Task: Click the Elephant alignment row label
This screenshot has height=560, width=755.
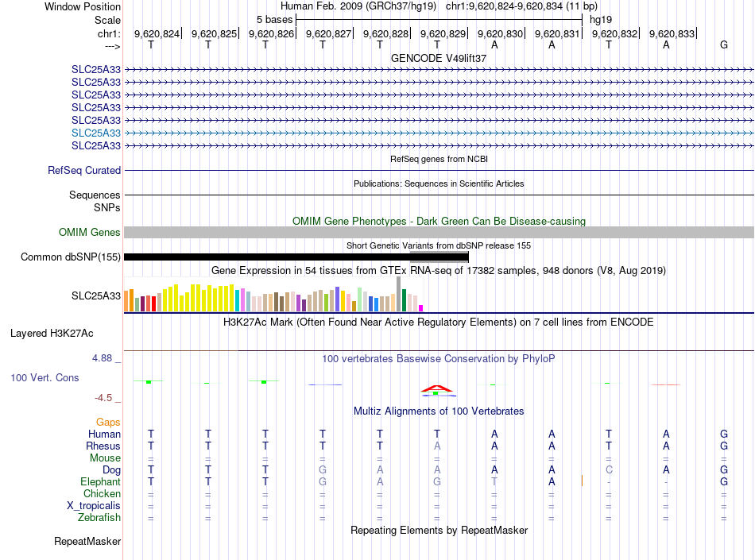Action: (x=101, y=481)
